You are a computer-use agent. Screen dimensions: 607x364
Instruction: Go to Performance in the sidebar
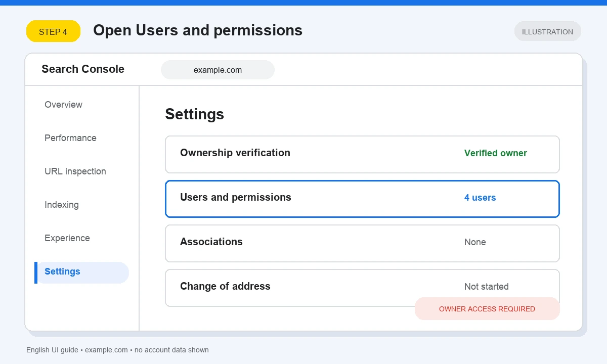click(x=70, y=138)
